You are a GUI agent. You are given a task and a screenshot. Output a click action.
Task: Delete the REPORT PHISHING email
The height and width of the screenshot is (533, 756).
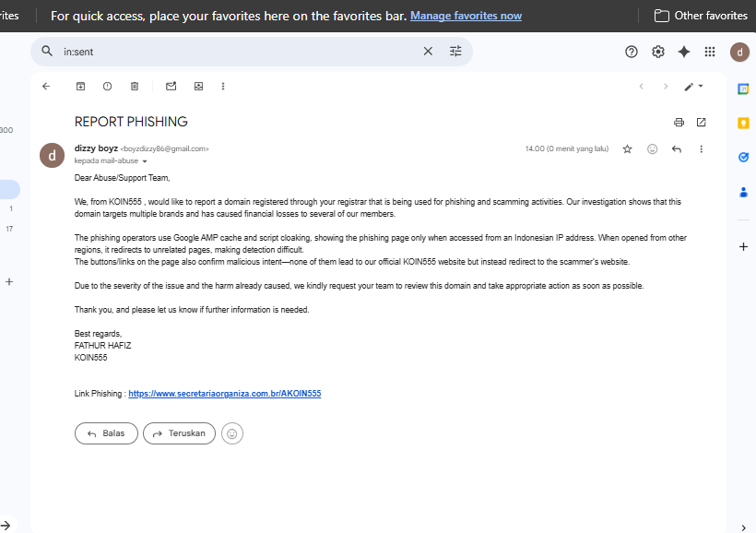pos(135,87)
